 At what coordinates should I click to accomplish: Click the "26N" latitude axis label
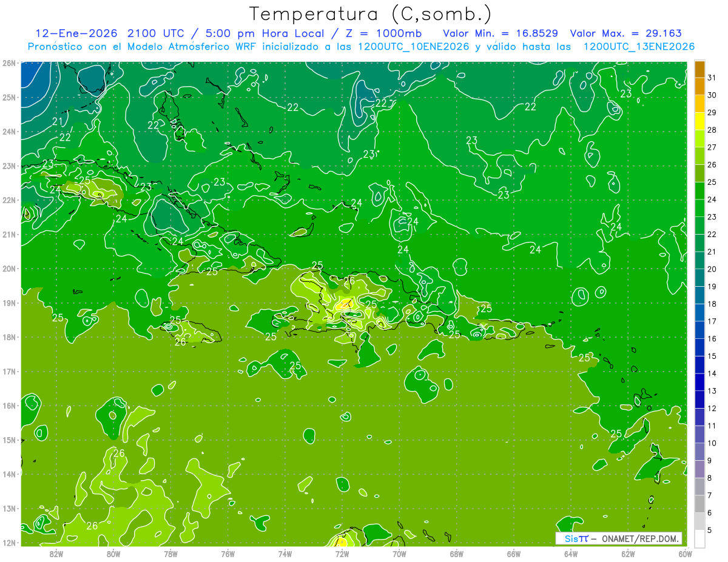8,63
